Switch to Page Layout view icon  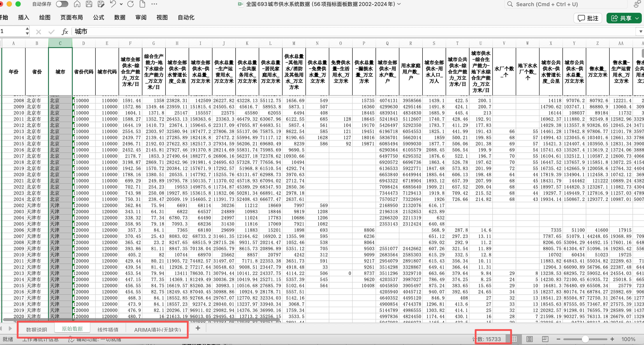point(529,339)
